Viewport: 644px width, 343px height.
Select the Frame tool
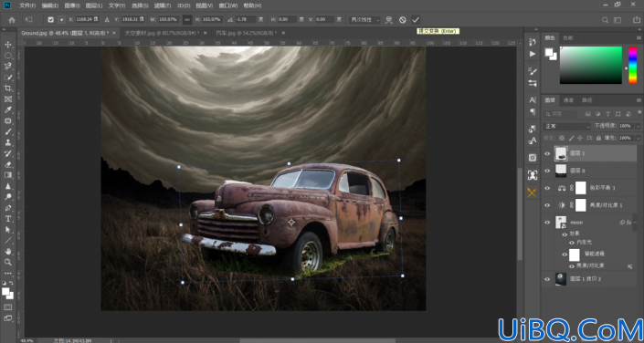click(x=8, y=99)
